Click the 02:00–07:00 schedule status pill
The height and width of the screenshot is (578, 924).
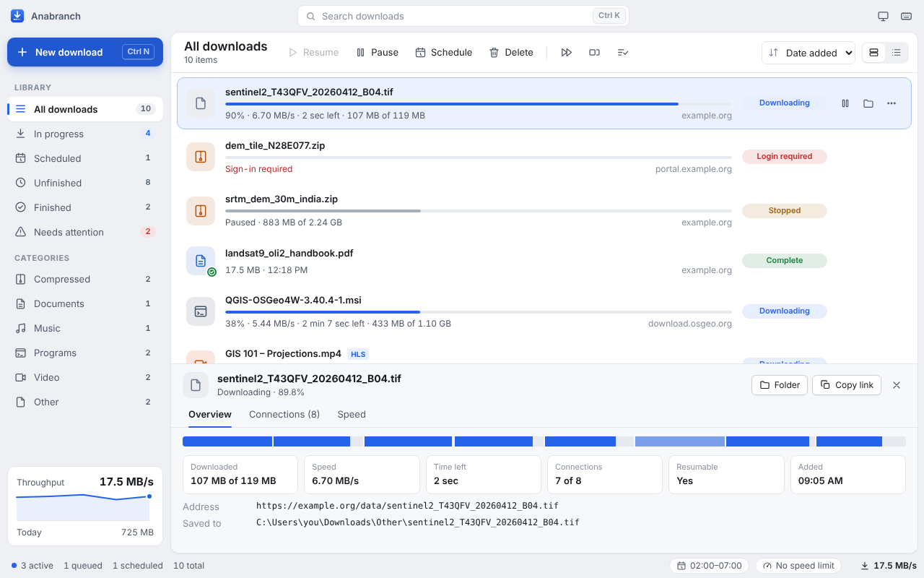tap(710, 566)
